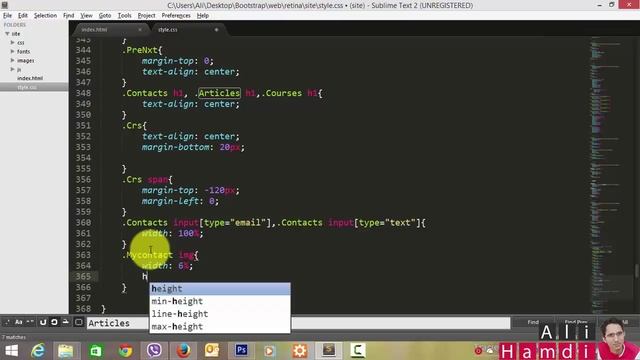Open the orange gear taskbar icon
The height and width of the screenshot is (360, 640).
click(x=300, y=351)
